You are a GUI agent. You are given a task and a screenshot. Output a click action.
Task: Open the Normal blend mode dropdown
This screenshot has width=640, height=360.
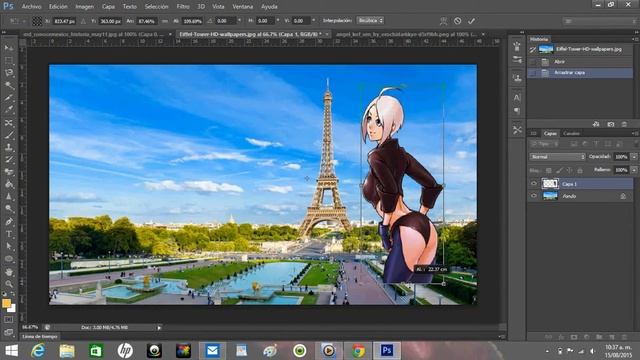(x=557, y=157)
